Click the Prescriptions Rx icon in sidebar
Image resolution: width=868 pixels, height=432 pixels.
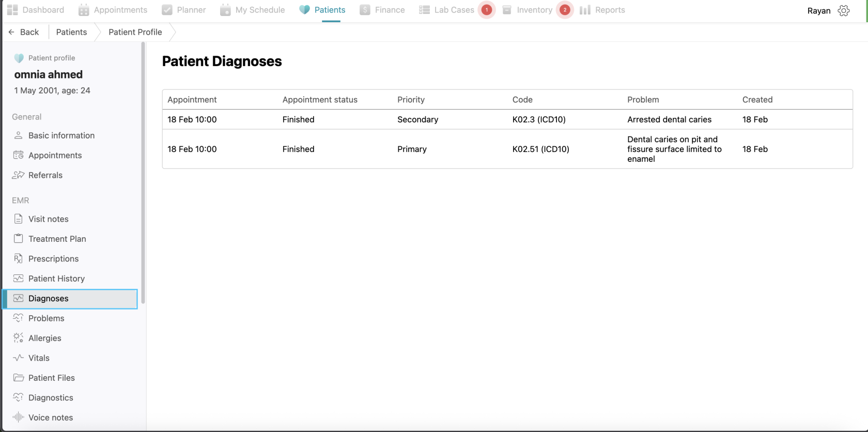19,258
